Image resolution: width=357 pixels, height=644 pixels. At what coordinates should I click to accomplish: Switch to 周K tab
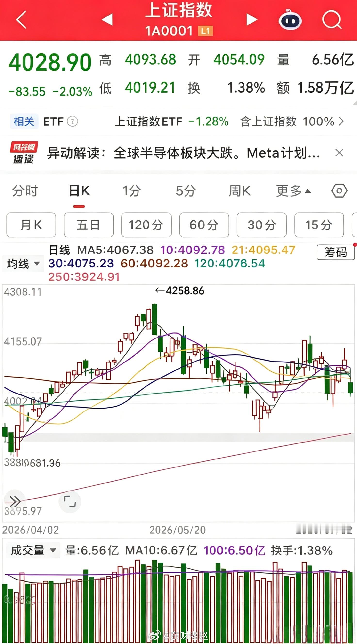pyautogui.click(x=240, y=191)
